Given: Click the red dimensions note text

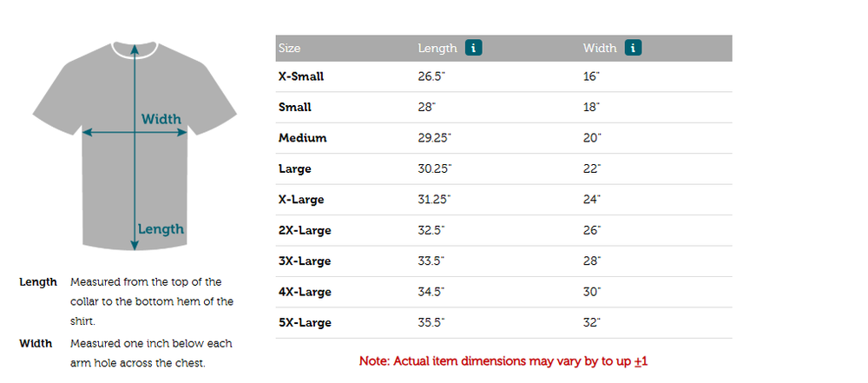Looking at the screenshot, I should (503, 361).
